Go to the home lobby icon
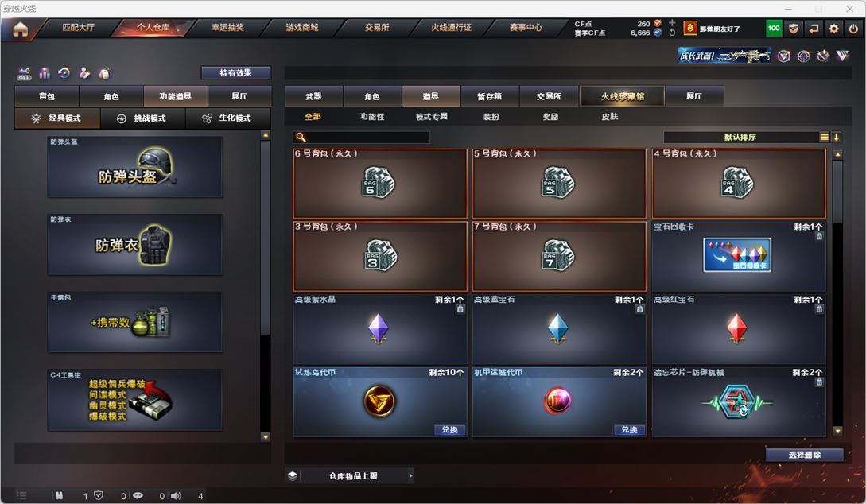 point(21,29)
